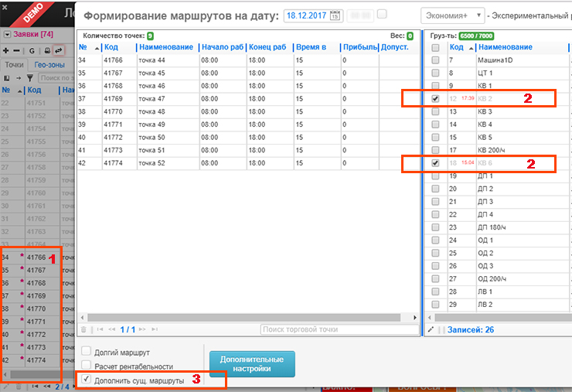Click the Поиск по search field in background
The image size is (572, 392).
56,78
